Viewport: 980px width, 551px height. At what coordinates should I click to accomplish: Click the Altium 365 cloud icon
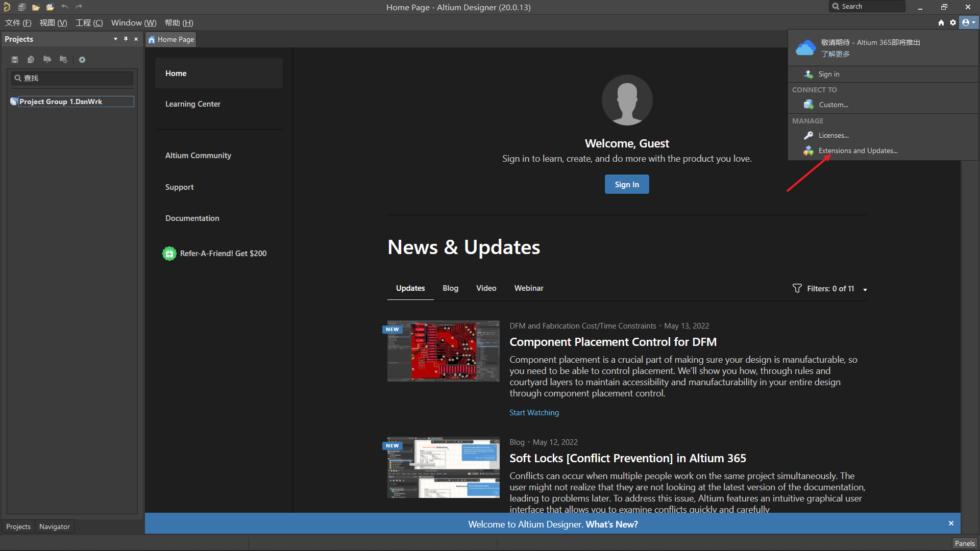click(x=805, y=48)
